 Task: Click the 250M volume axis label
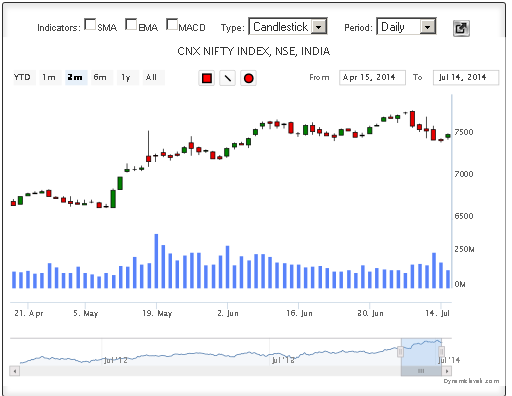pos(464,249)
